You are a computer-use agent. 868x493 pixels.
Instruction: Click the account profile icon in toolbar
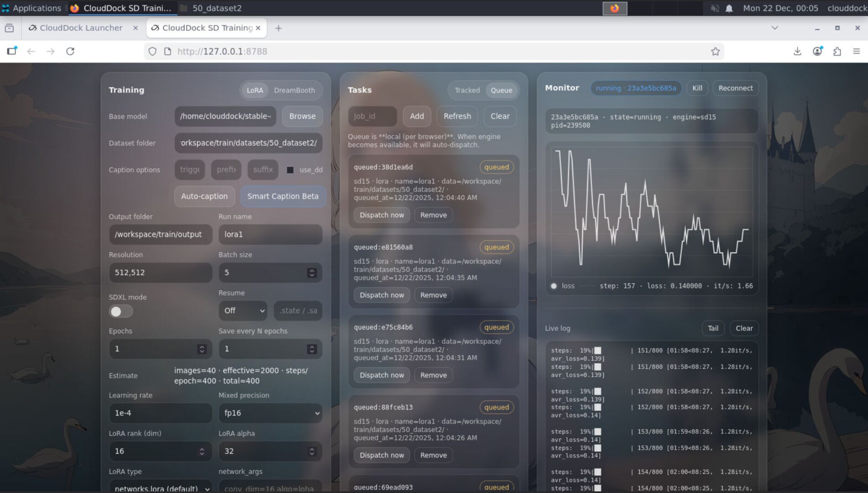pos(816,51)
